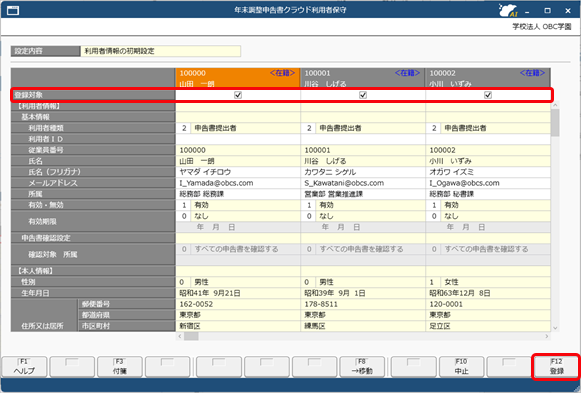Click furigana cell オガワ イズミ
Image resolution: width=581 pixels, height=393 pixels.
click(x=488, y=172)
